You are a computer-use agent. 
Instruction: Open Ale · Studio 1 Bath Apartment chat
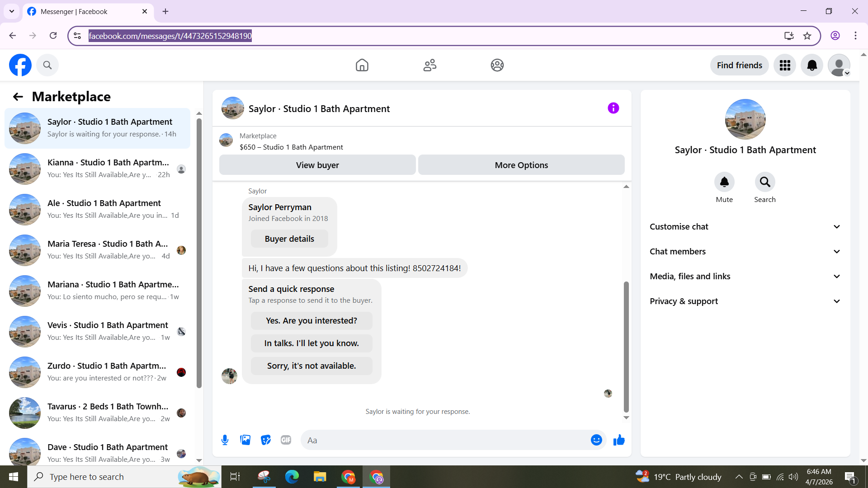(97, 209)
